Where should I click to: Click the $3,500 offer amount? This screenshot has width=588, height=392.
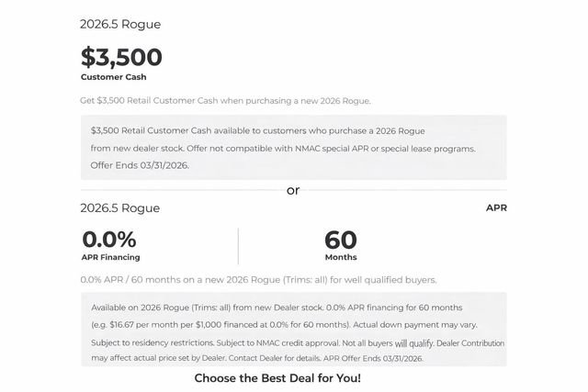pos(121,57)
